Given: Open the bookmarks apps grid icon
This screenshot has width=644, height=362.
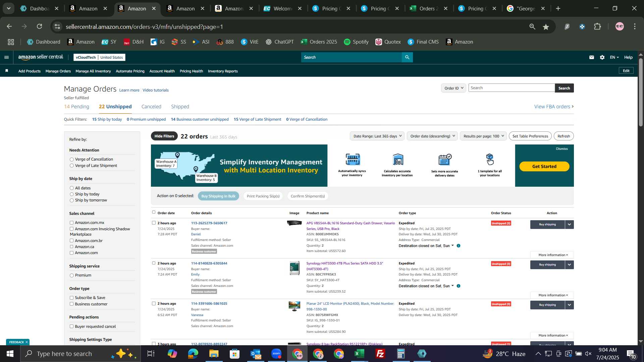Looking at the screenshot, I should pos(11,42).
